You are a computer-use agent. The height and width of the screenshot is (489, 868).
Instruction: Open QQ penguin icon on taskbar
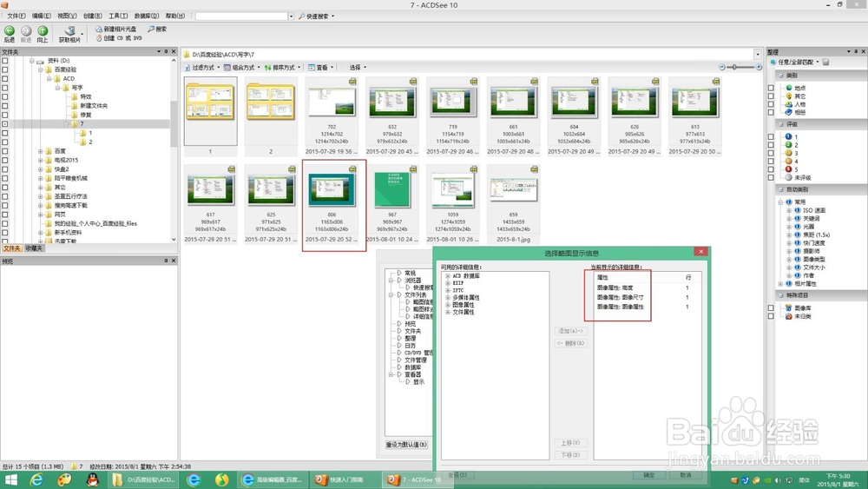click(93, 479)
